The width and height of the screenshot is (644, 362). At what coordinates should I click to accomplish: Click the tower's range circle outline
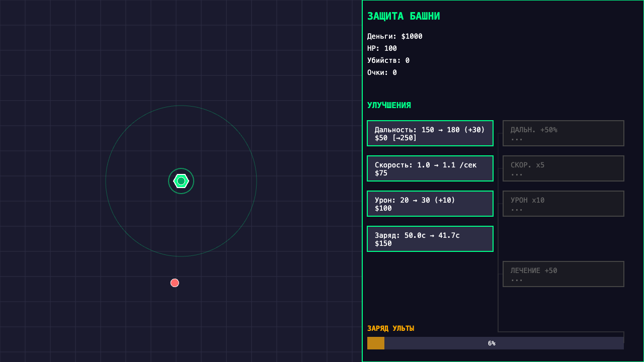[181, 106]
